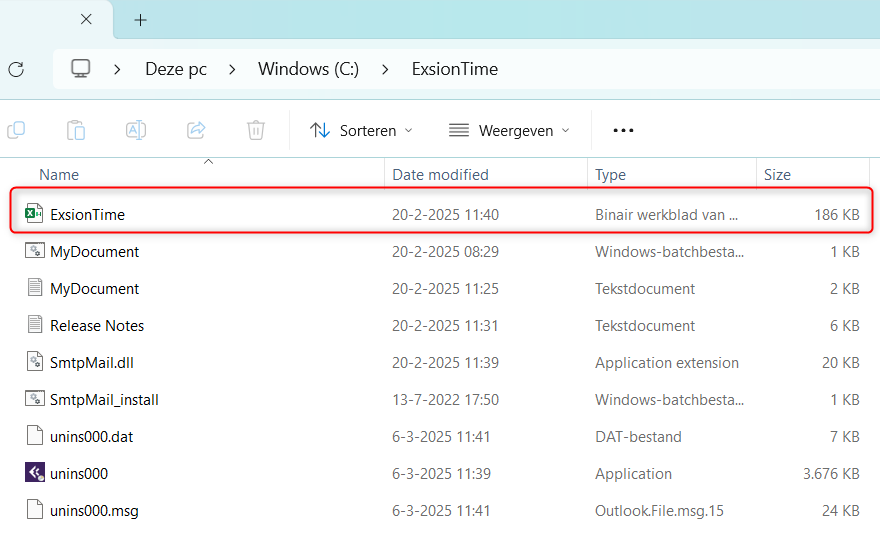Sort files by Size column header
The image size is (880, 556).
click(777, 174)
